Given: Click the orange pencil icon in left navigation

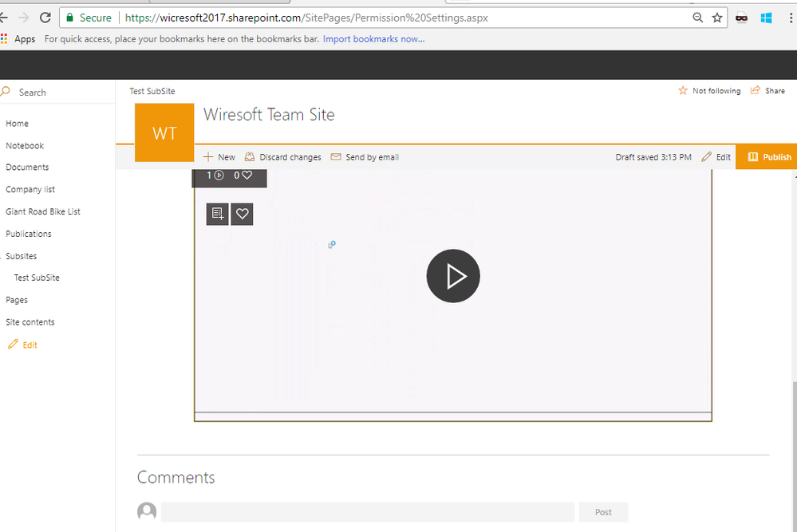Looking at the screenshot, I should click(14, 345).
